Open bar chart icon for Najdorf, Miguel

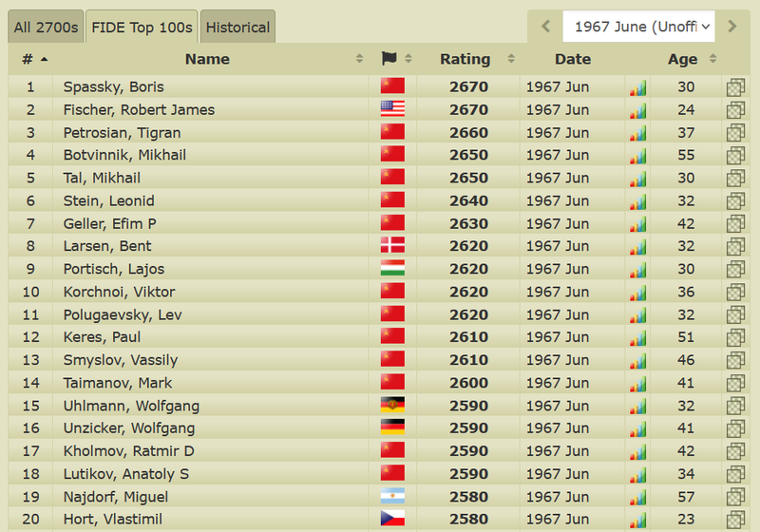click(x=636, y=497)
